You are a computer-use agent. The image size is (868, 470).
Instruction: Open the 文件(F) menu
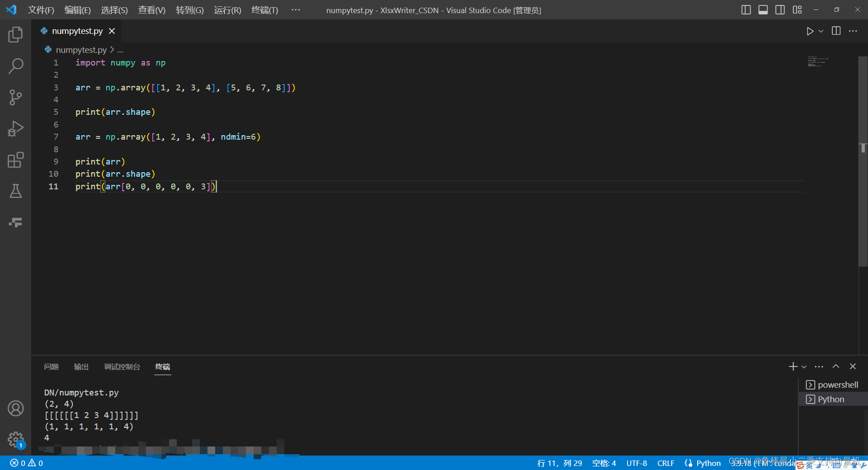[41, 10]
